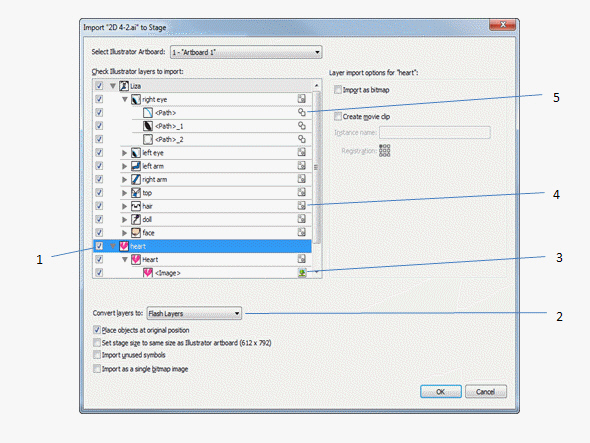This screenshot has width=590, height=443.
Task: Click the hair layer thumbnail
Action: pos(136,206)
